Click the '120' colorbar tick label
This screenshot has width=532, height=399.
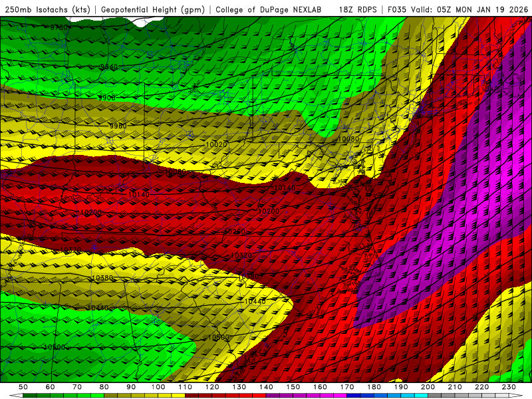[212, 387]
